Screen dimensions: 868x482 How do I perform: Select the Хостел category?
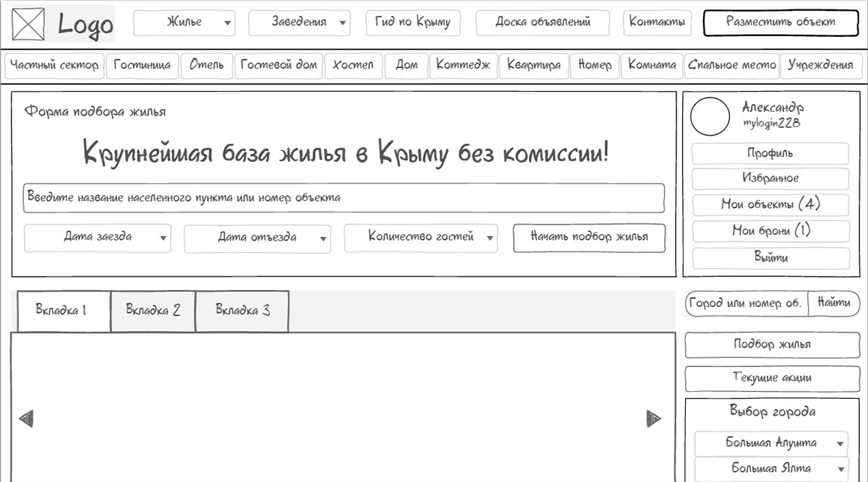354,66
